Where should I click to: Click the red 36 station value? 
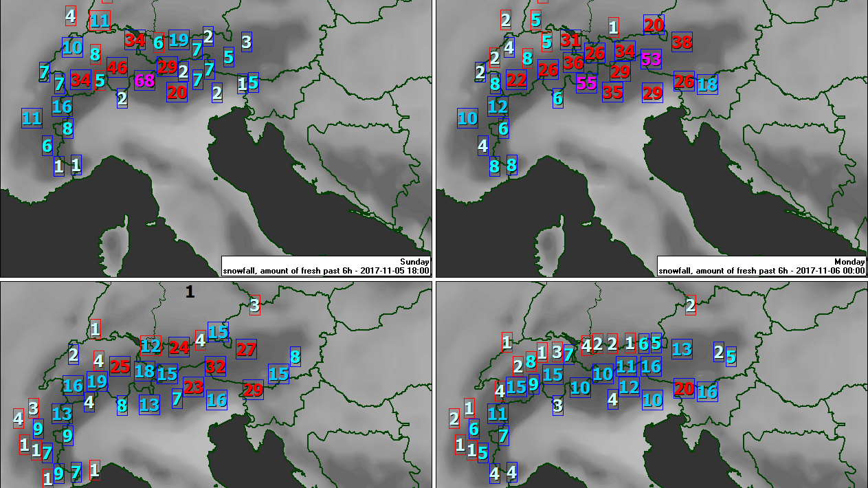[x=573, y=63]
